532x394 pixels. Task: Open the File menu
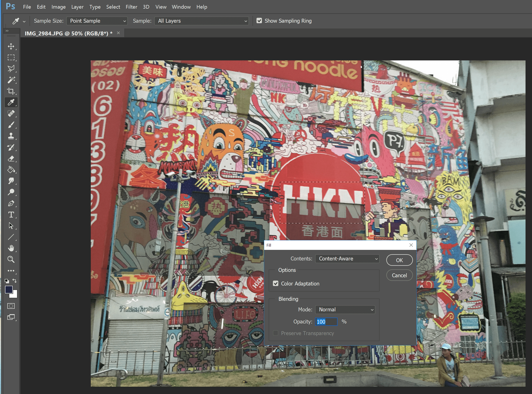pos(27,7)
